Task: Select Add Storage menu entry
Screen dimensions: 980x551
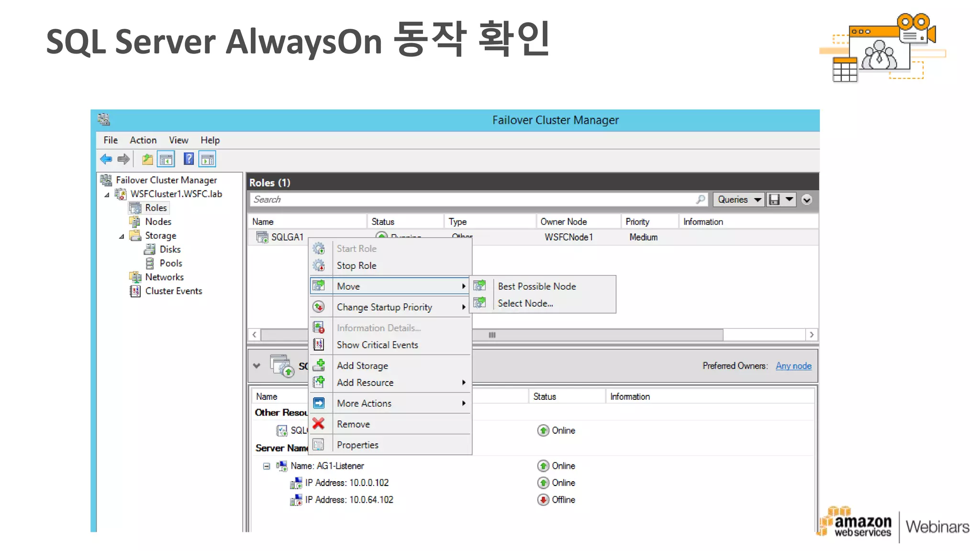Action: [x=390, y=365]
